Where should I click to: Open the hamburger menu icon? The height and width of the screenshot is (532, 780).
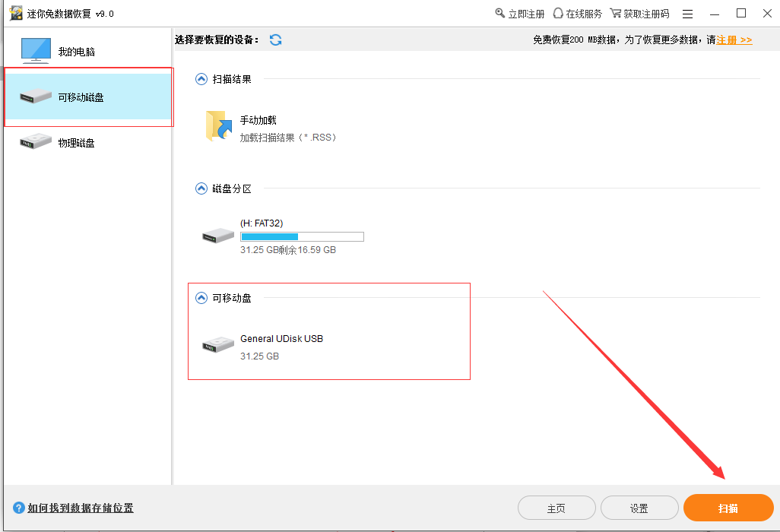(x=687, y=14)
